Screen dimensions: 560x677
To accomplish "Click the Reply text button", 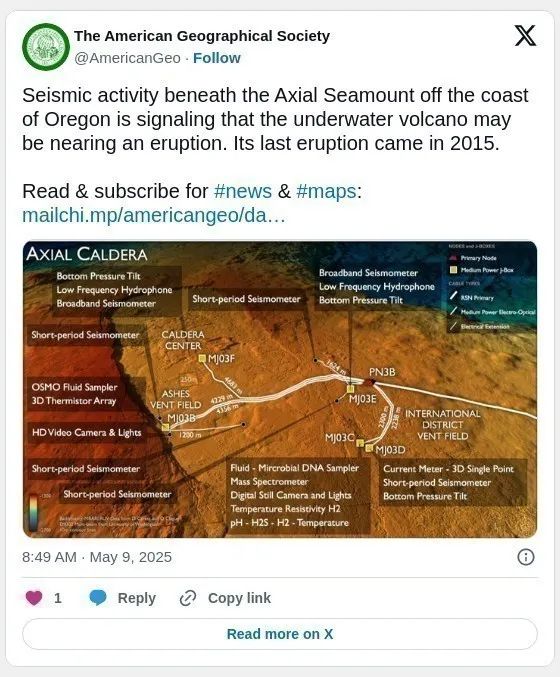I will pyautogui.click(x=136, y=598).
